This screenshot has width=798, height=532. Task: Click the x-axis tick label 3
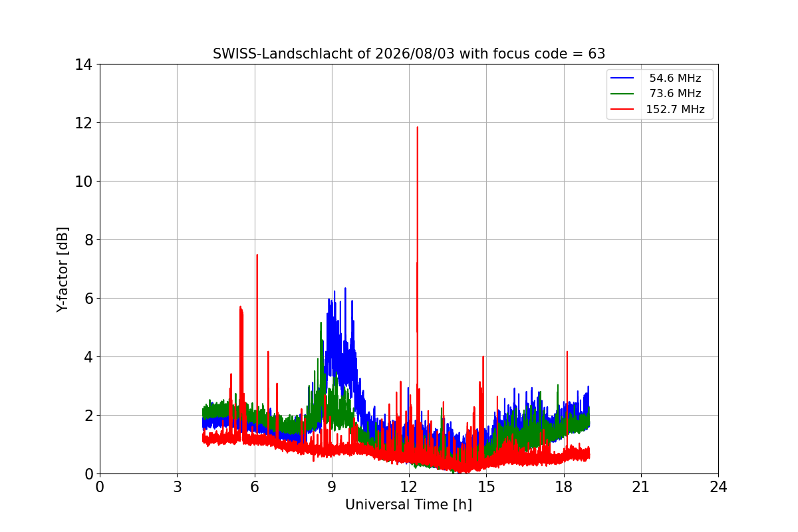click(x=177, y=487)
